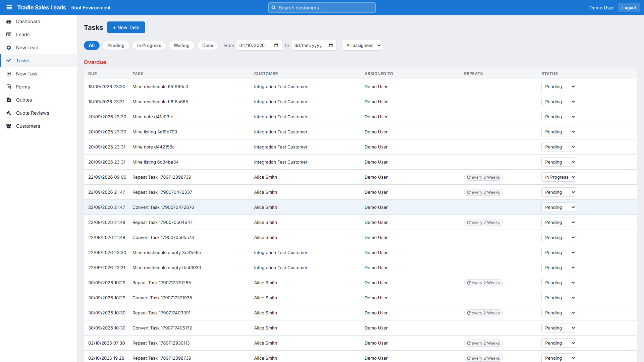Open the To date calendar picker icon
This screenshot has width=644, height=362.
pos(331,45)
